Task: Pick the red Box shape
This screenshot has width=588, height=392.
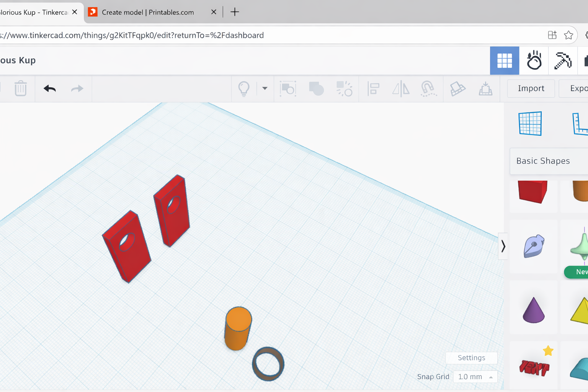Action: click(x=533, y=193)
